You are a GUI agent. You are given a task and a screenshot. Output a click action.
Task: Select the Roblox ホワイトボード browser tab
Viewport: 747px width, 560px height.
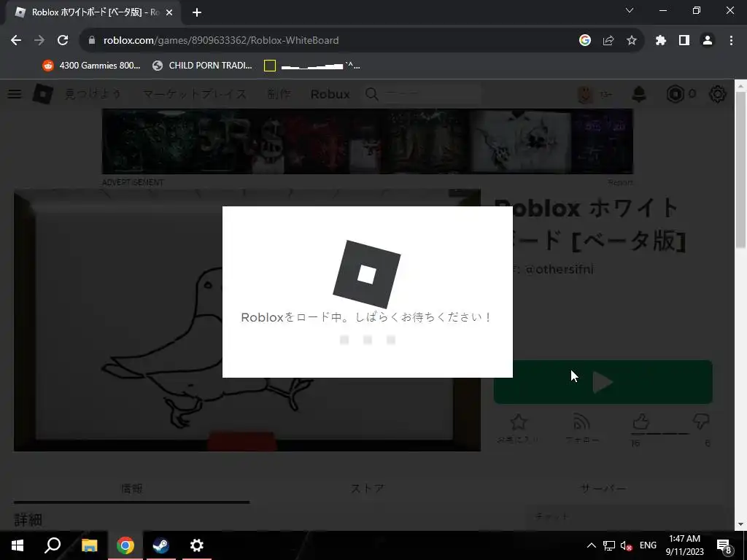93,12
